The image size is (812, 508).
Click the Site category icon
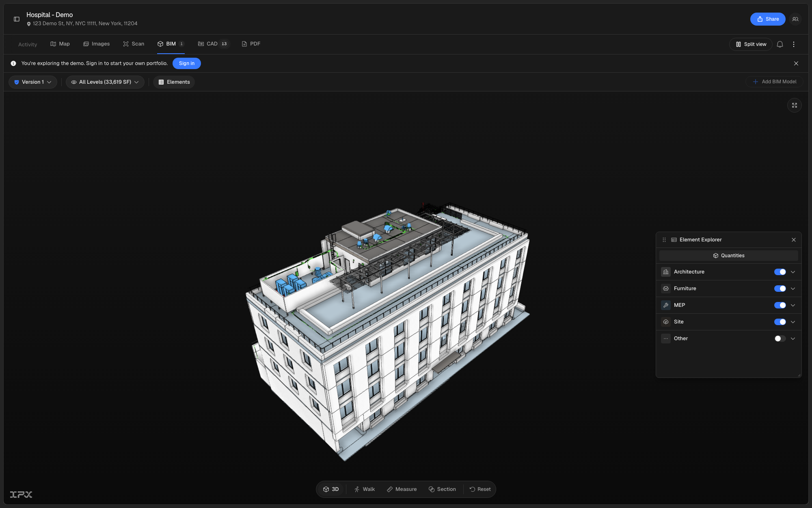pyautogui.click(x=666, y=322)
